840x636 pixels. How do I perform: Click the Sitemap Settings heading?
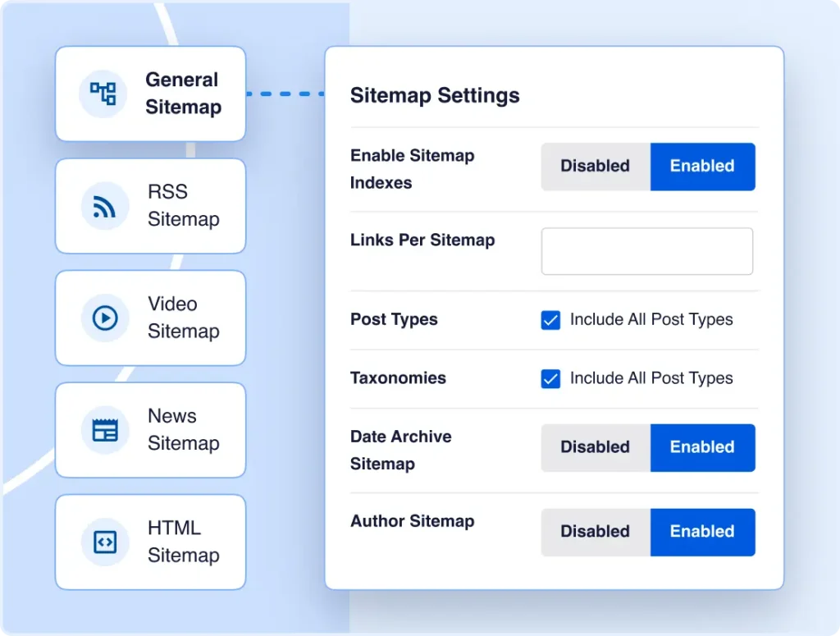435,95
